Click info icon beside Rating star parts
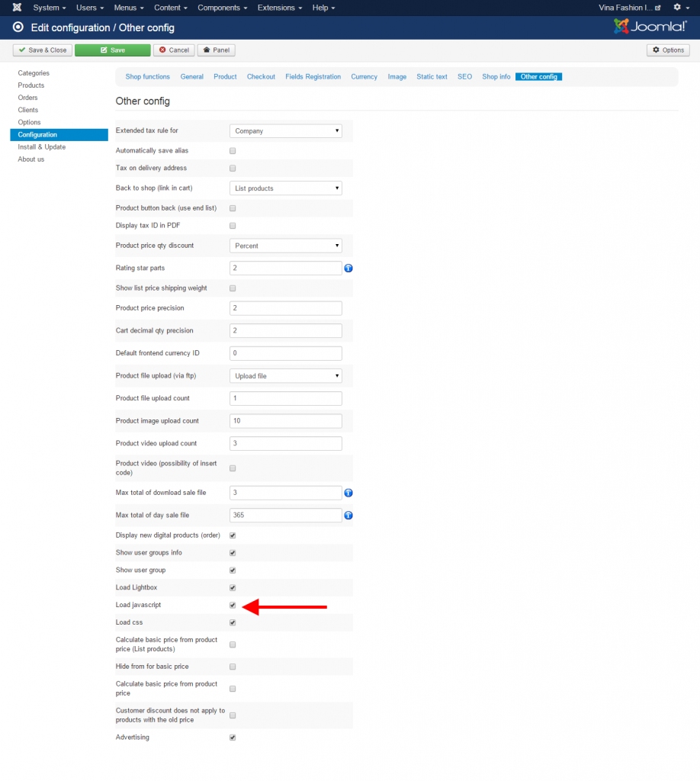 (x=348, y=268)
